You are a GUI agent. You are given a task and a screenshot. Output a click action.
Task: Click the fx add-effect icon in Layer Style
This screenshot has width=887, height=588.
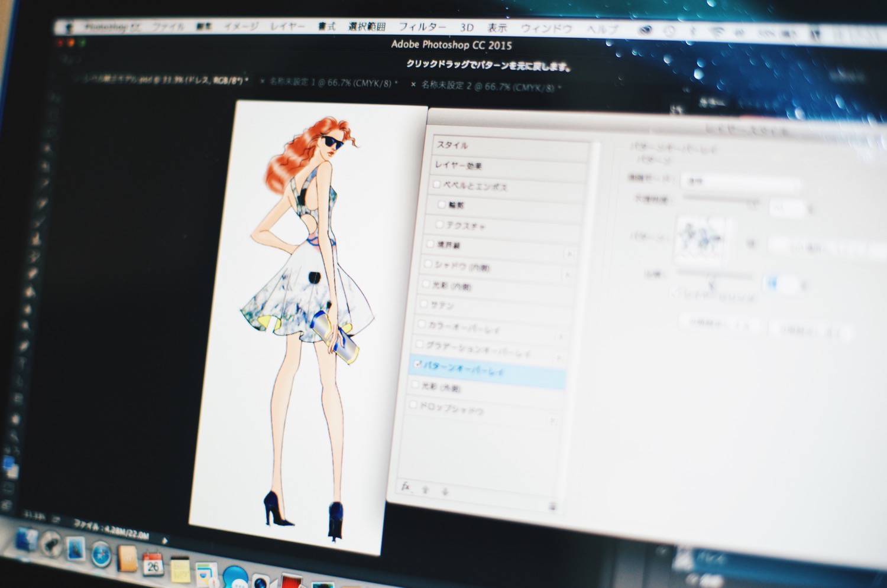click(405, 486)
